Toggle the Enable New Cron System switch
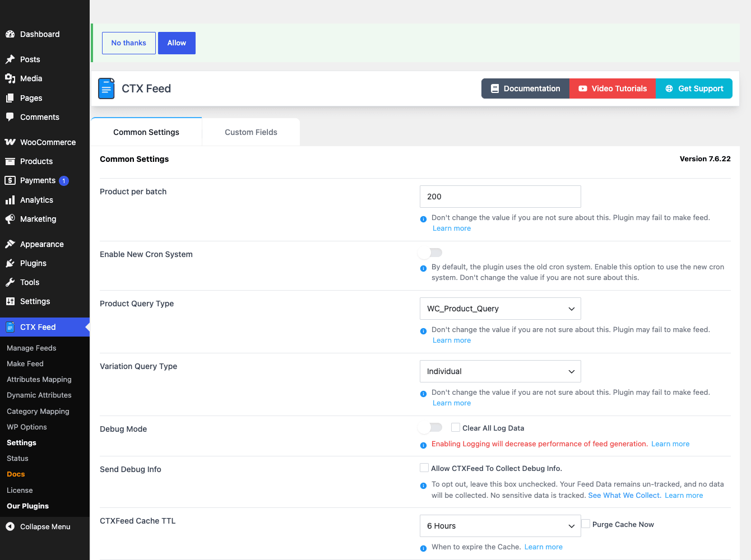 click(430, 253)
